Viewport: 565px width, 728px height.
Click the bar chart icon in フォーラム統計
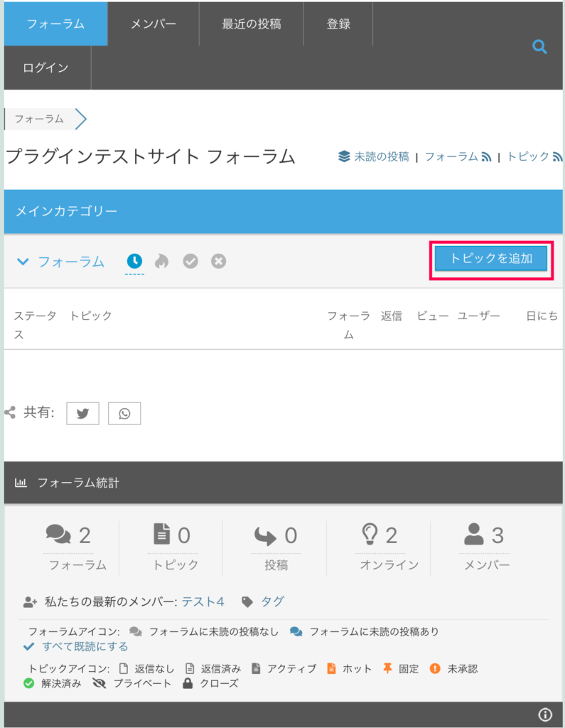21,483
